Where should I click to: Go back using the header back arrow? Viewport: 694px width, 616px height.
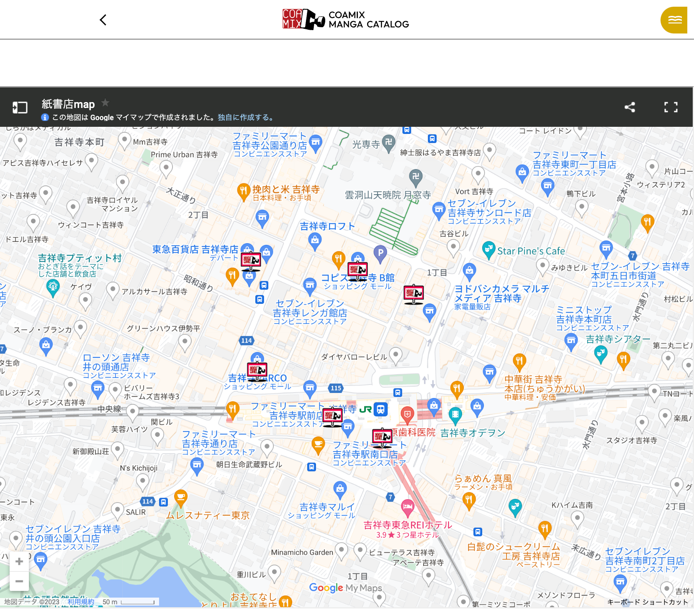[103, 20]
